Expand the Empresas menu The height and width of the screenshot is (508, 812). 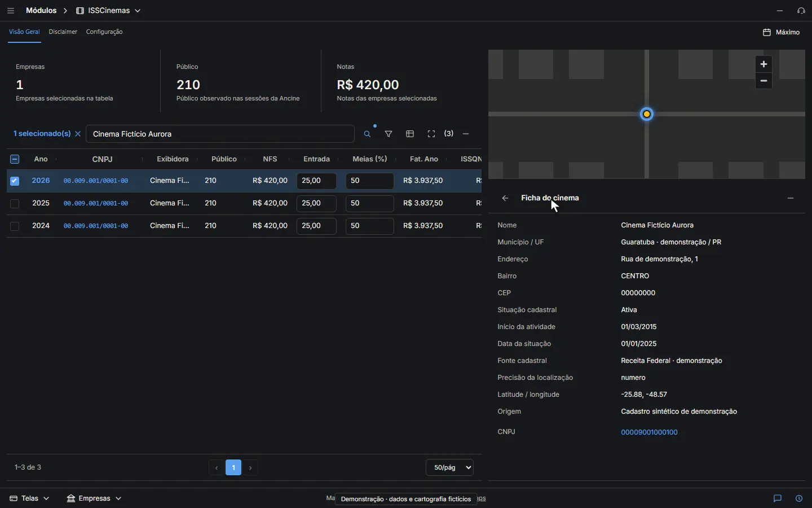point(94,498)
